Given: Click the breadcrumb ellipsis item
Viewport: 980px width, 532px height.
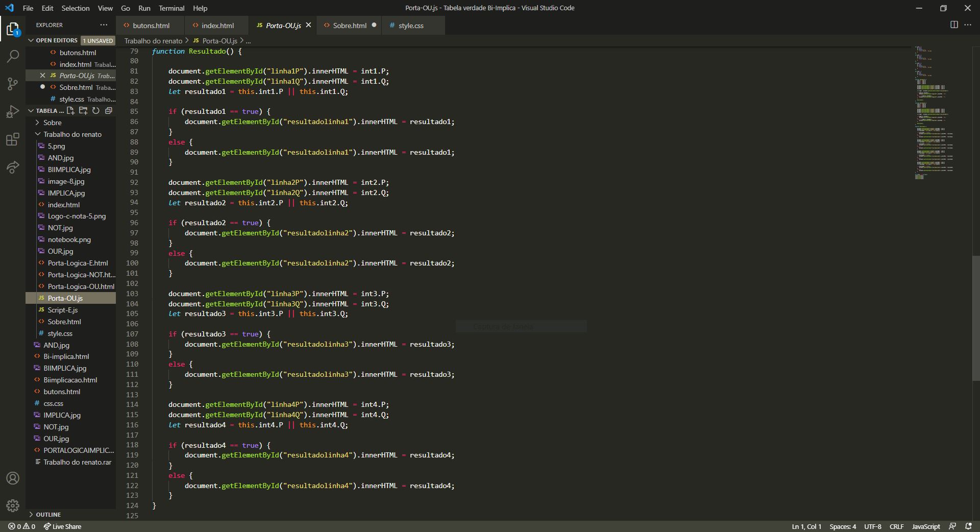Looking at the screenshot, I should click(x=248, y=41).
